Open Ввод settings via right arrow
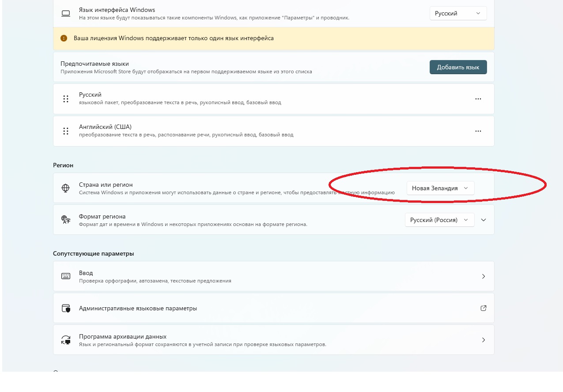The image size is (563, 392). tap(484, 276)
